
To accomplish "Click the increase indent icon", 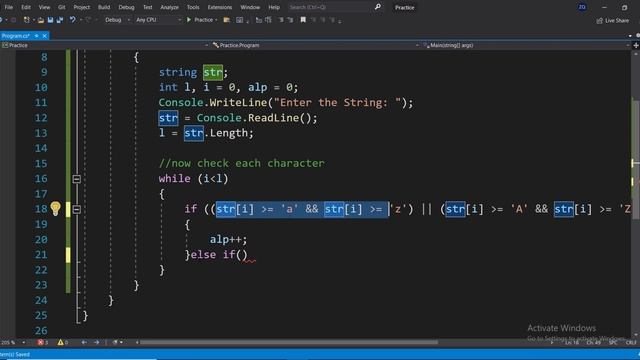I will (x=268, y=20).
